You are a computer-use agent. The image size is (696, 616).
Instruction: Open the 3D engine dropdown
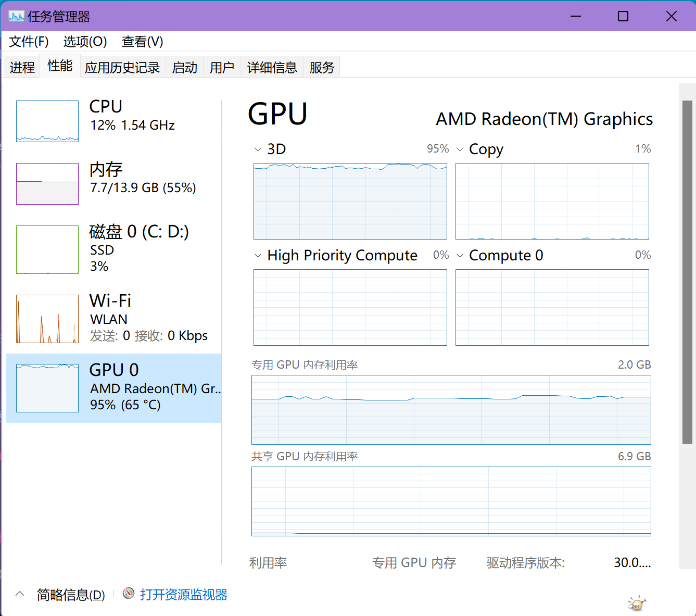[258, 149]
